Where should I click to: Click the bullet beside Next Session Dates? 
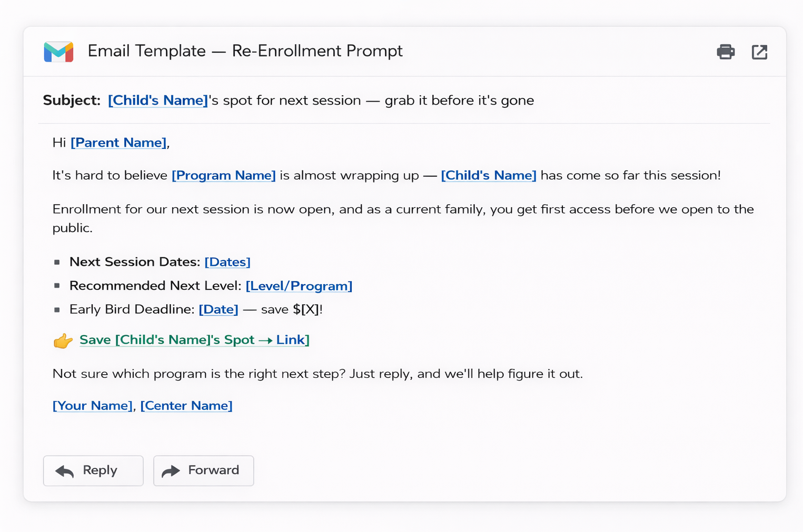coord(58,262)
